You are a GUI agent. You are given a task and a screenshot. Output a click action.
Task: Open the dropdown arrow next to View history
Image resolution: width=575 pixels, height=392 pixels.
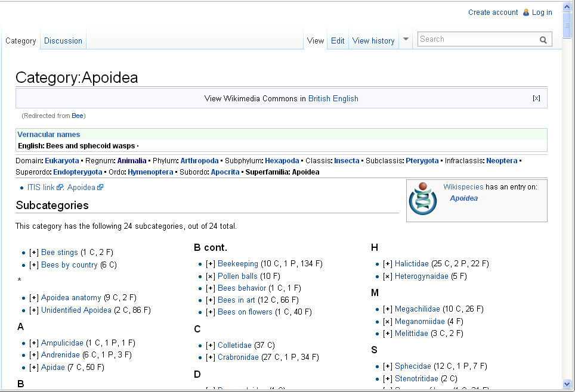[x=406, y=40]
